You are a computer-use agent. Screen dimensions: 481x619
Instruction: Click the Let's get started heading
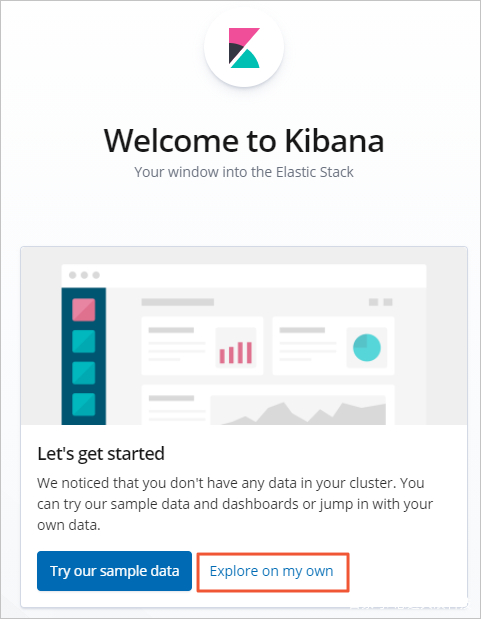click(101, 454)
